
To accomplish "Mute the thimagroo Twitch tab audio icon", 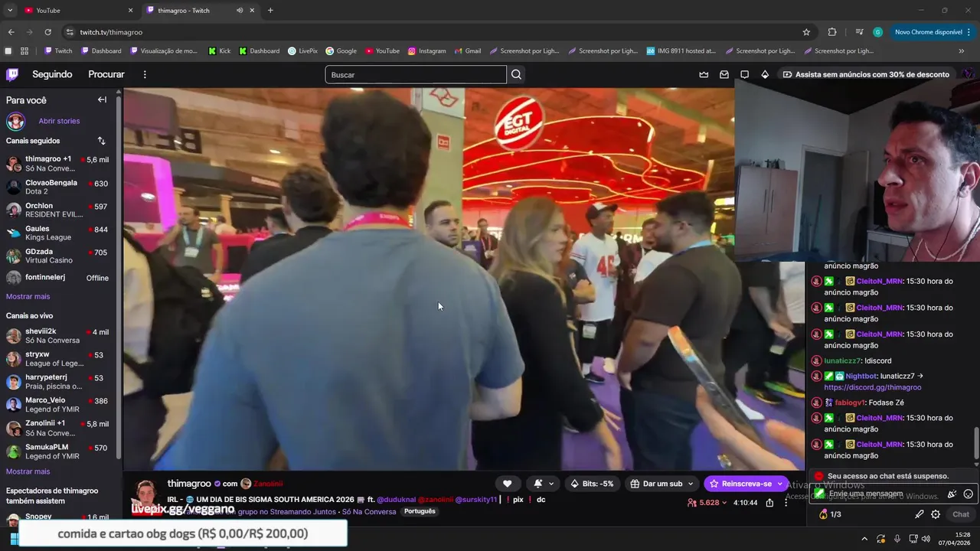I will point(240,11).
